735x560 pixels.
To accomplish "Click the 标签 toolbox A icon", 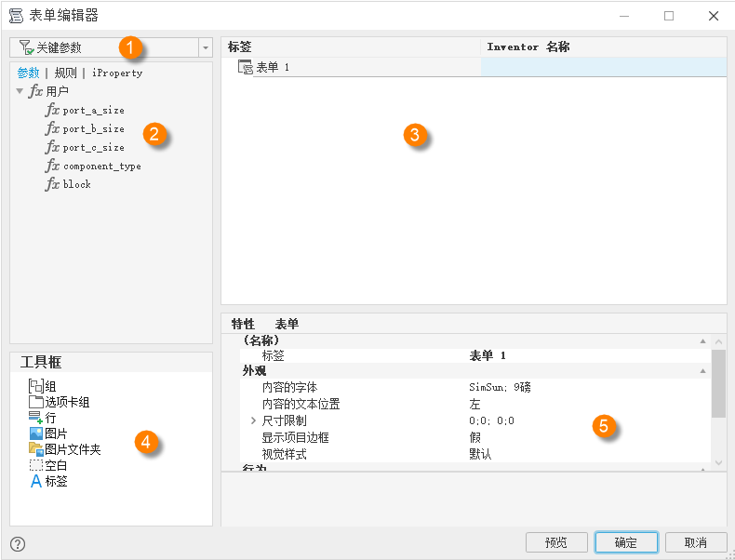I will 36,481.
